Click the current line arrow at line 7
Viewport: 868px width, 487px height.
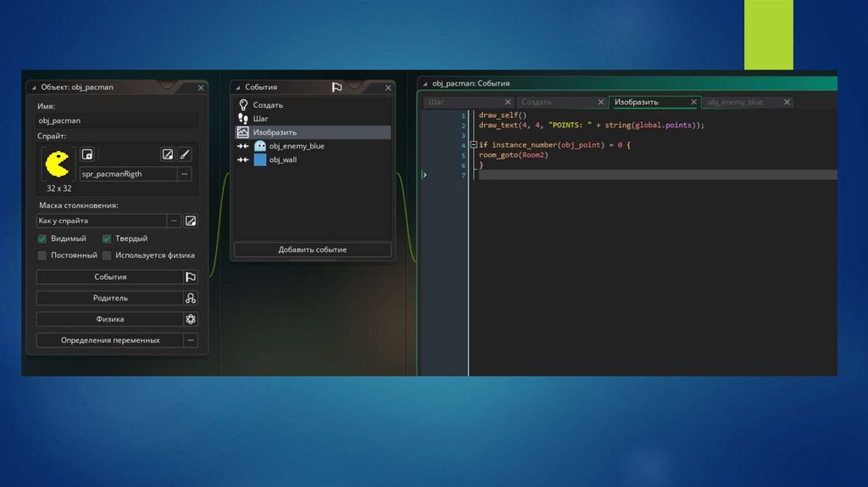(425, 175)
